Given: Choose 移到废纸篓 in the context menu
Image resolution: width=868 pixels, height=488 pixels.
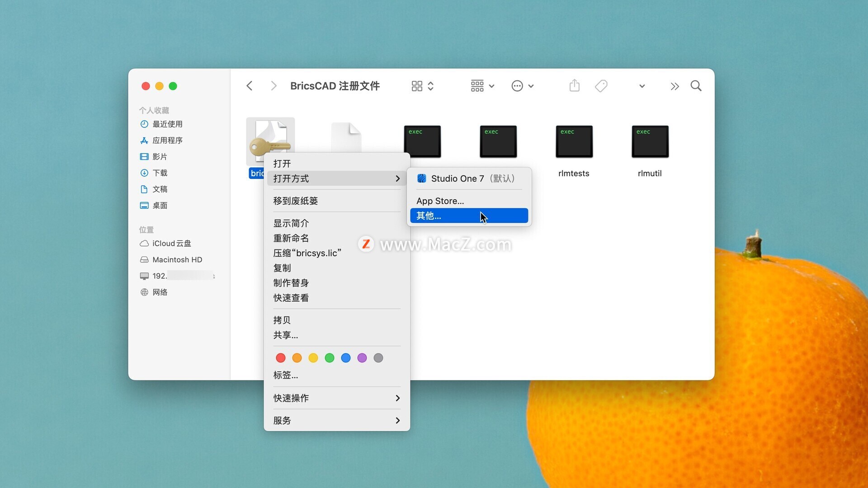Looking at the screenshot, I should click(337, 201).
